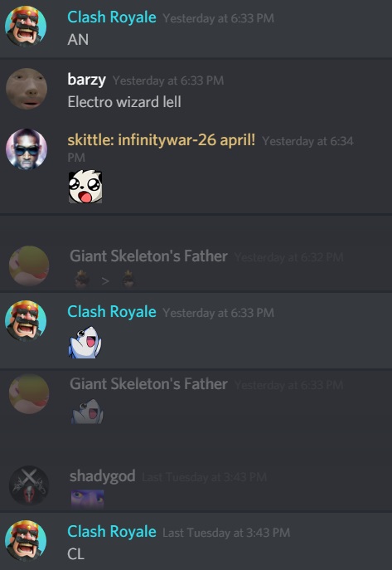Click Clash Royale avatar beside the AN message

(x=26, y=27)
